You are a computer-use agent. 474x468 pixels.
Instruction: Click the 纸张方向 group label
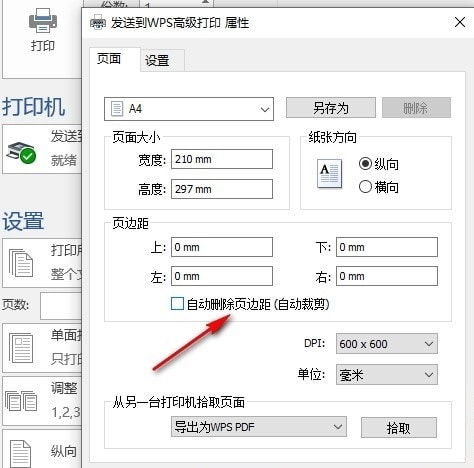(332, 137)
